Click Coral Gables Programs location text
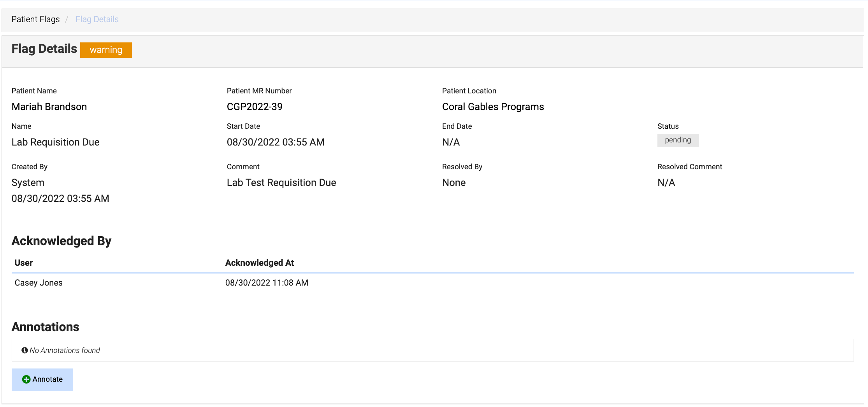Image resolution: width=868 pixels, height=407 pixels. (x=493, y=107)
